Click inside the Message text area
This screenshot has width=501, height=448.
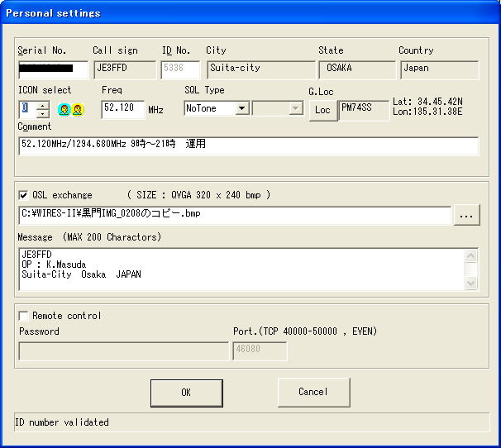pos(240,269)
